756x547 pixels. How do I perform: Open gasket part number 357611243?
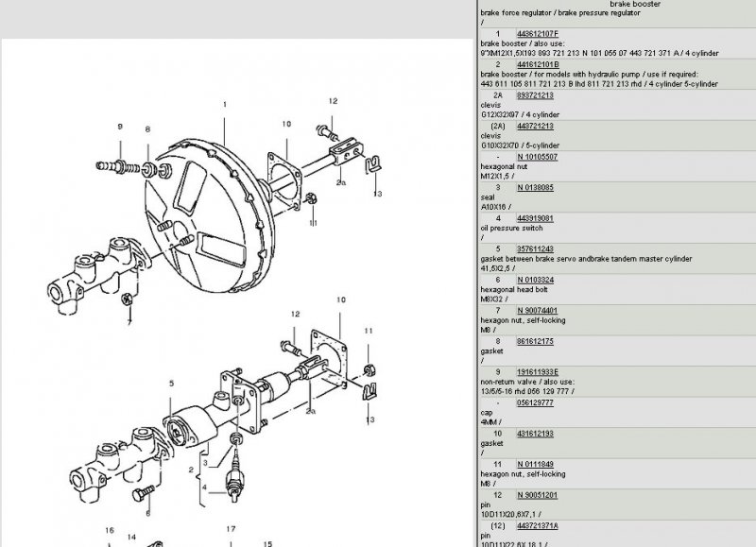(536, 248)
